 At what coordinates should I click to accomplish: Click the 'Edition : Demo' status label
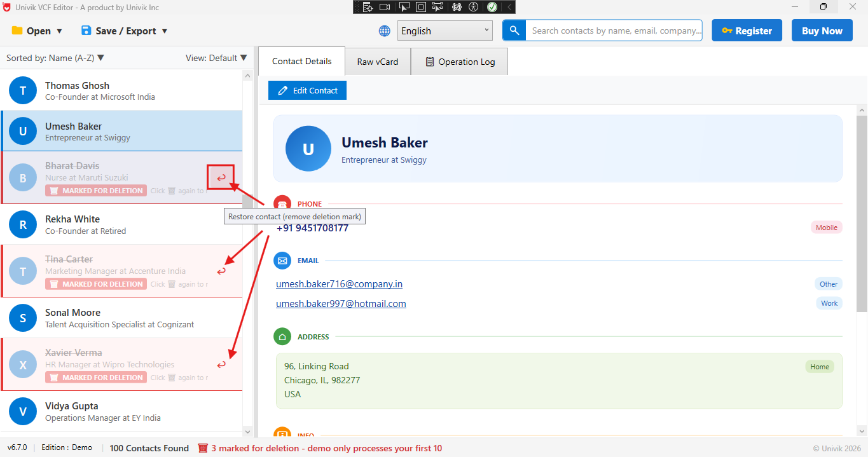tap(67, 447)
